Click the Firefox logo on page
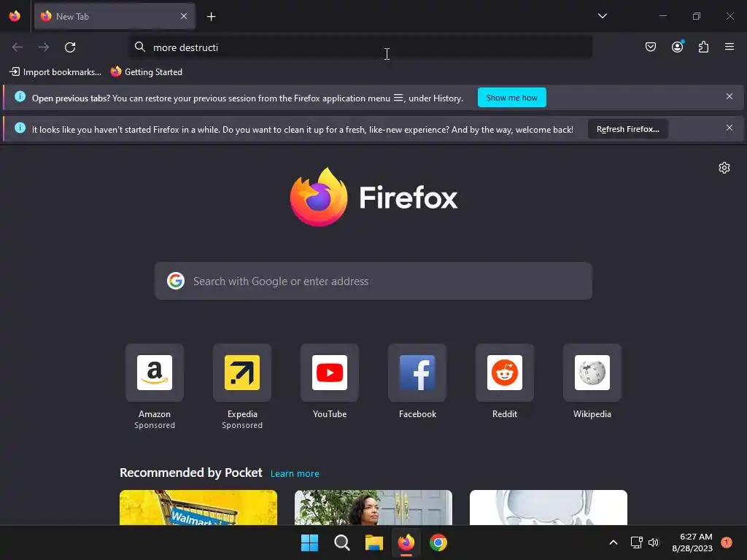Image resolution: width=747 pixels, height=560 pixels. point(373,197)
